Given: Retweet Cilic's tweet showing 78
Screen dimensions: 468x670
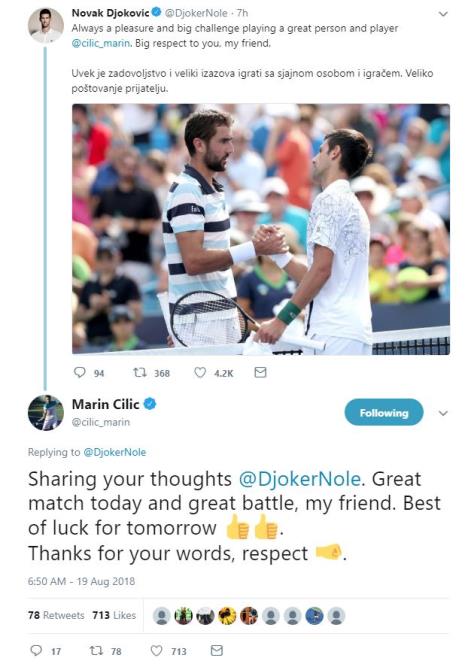Looking at the screenshot, I should [96, 650].
